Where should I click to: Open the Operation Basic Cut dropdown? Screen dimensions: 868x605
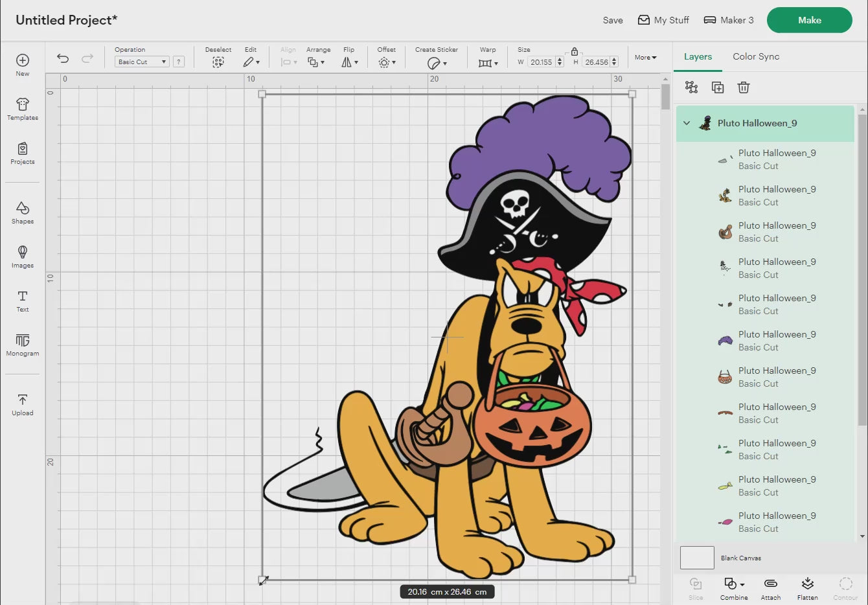[142, 62]
